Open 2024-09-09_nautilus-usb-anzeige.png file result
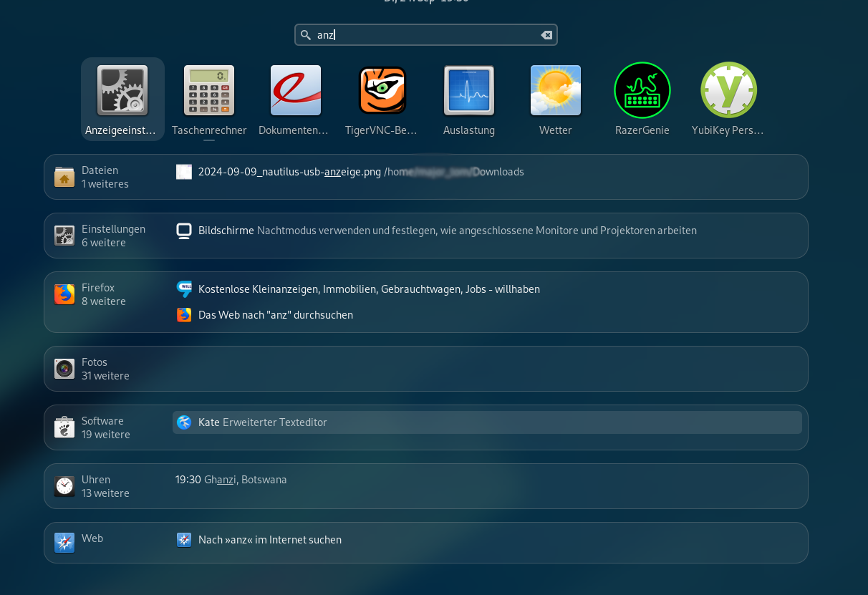This screenshot has width=868, height=595. pyautogui.click(x=487, y=172)
